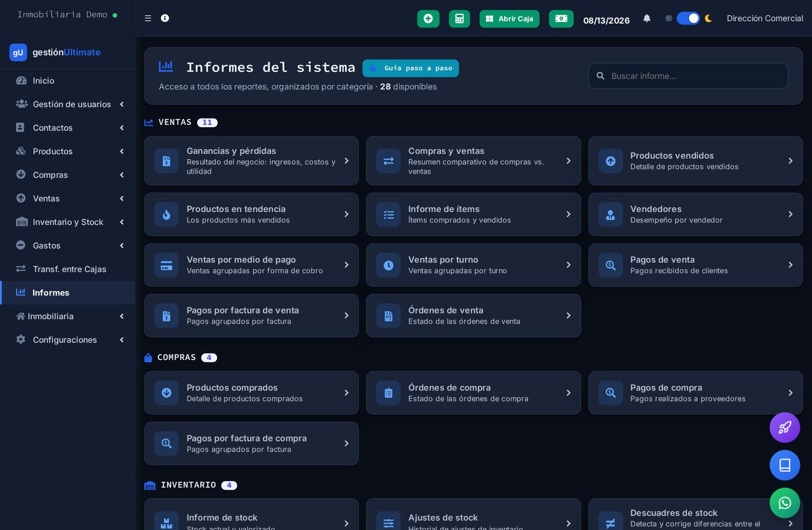Open the WhatsApp floating button
This screenshot has height=530, width=812.
coord(785,503)
